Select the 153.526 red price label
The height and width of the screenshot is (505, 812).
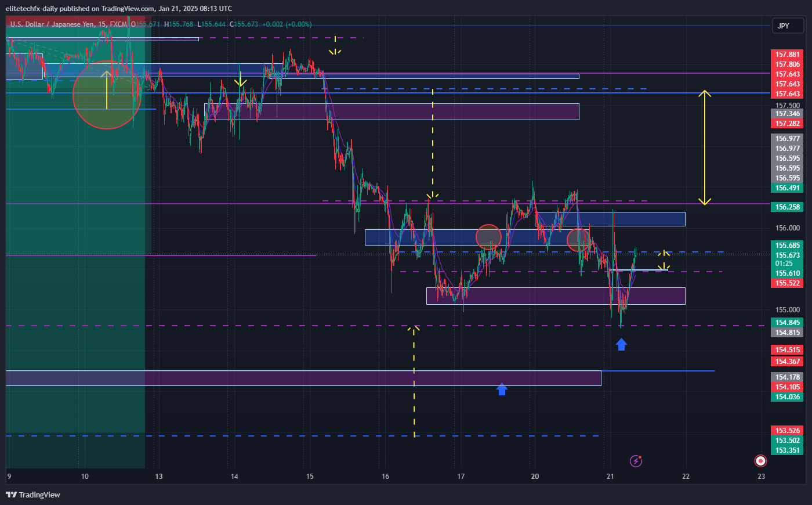click(x=788, y=431)
